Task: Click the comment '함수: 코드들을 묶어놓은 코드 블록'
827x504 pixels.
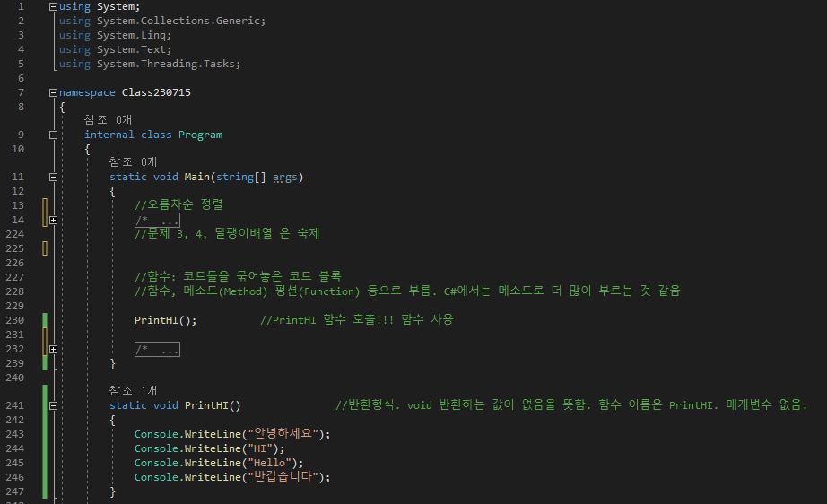Action: (238, 275)
